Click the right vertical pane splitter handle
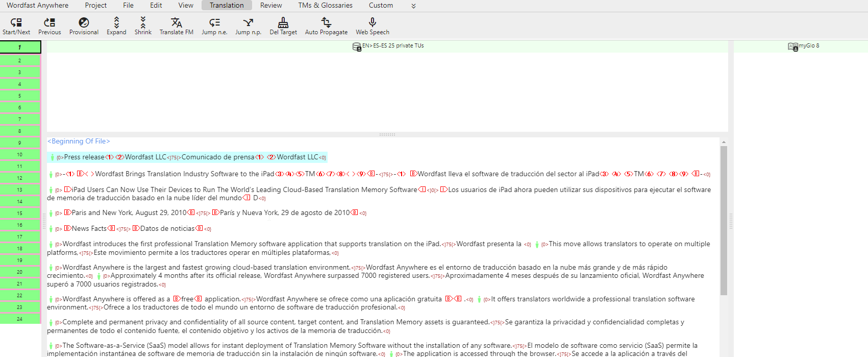The image size is (868, 357). point(731,221)
